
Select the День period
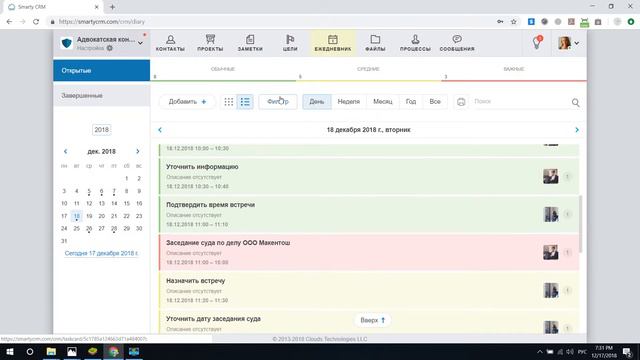[317, 102]
